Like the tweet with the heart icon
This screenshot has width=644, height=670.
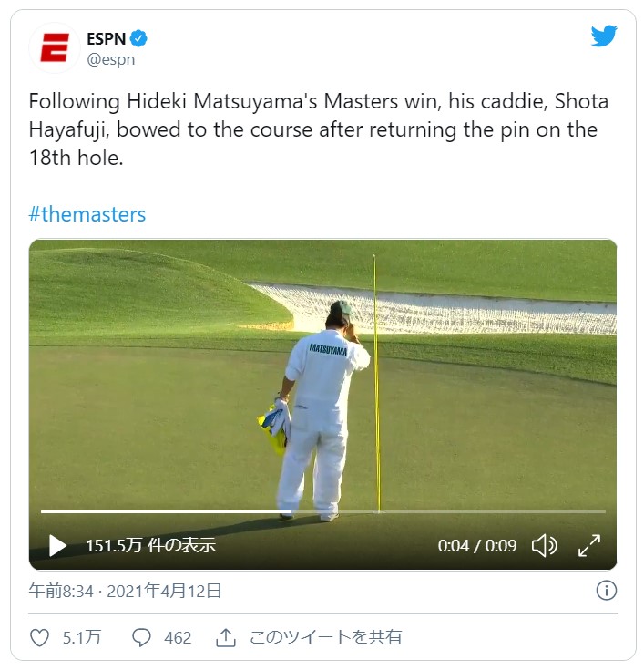[x=40, y=638]
